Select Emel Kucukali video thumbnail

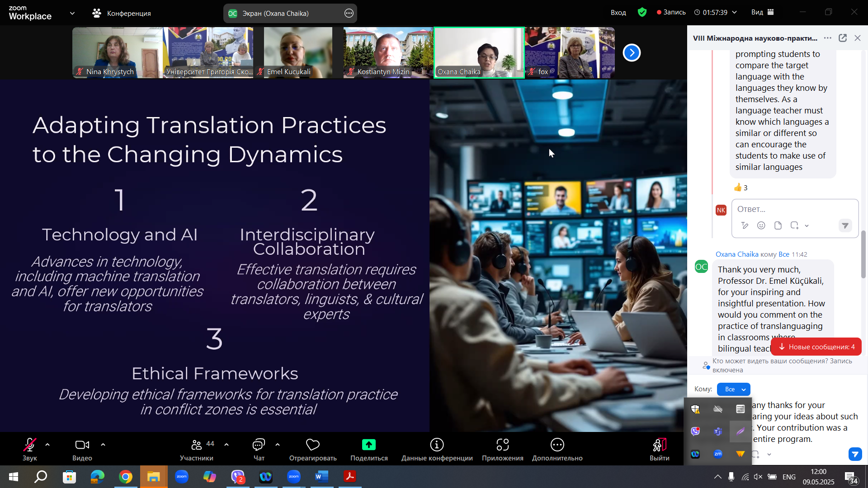click(x=298, y=52)
